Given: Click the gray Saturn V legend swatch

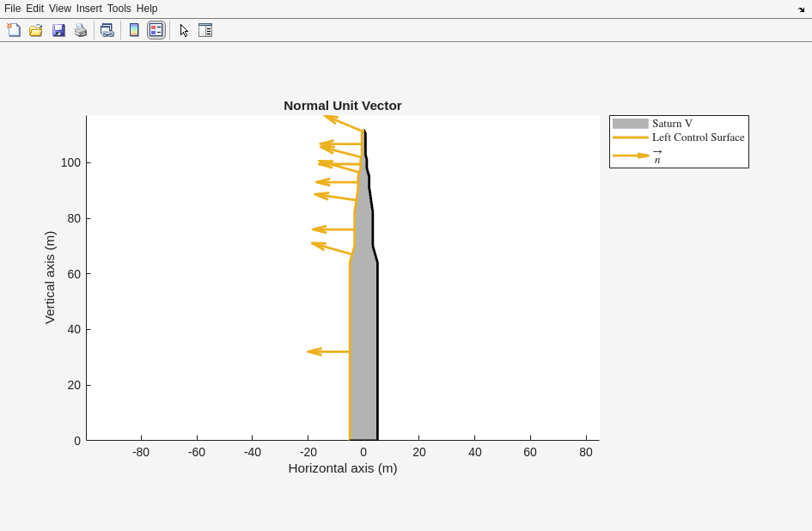Looking at the screenshot, I should point(630,124).
